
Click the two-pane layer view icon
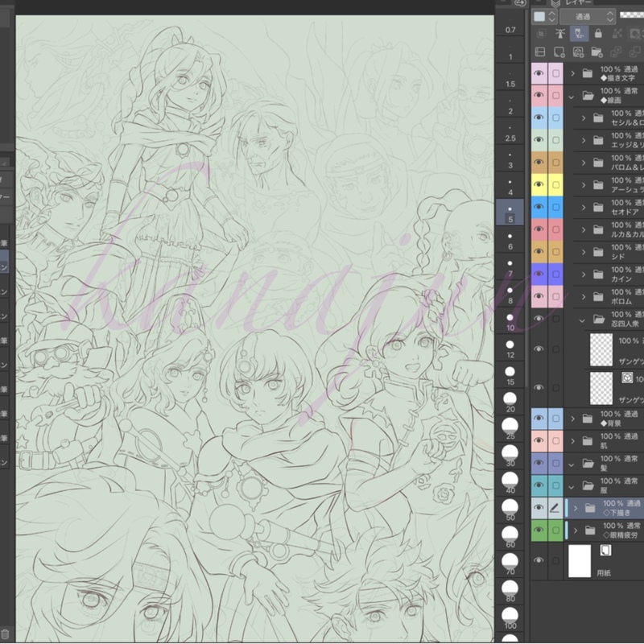tap(540, 52)
